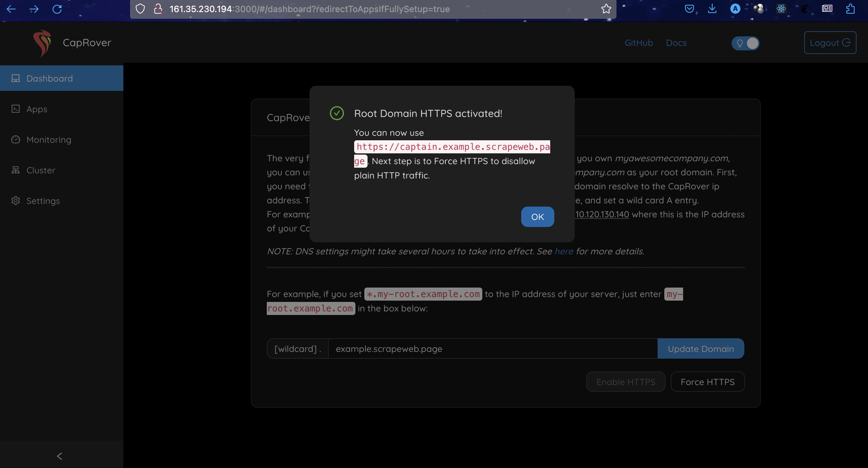Viewport: 868px width, 468px height.
Task: Click the browser reload icon
Action: 57,9
